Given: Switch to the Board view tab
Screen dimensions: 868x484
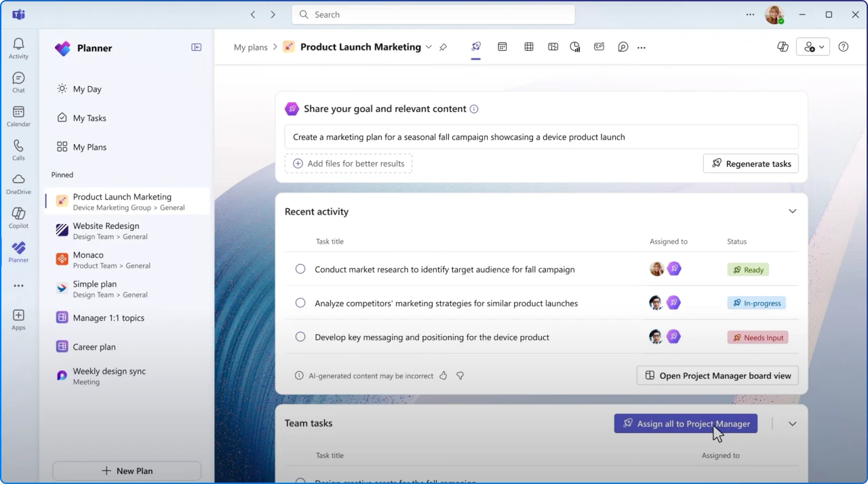Looking at the screenshot, I should click(x=553, y=47).
